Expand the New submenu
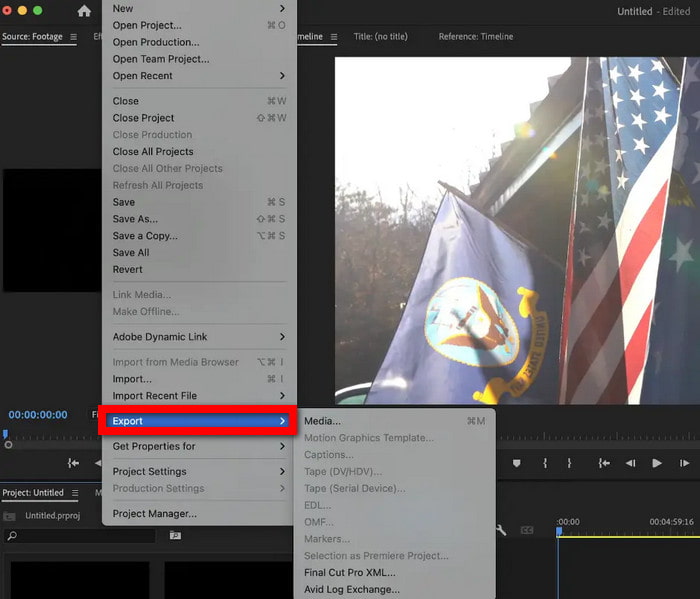 point(199,8)
